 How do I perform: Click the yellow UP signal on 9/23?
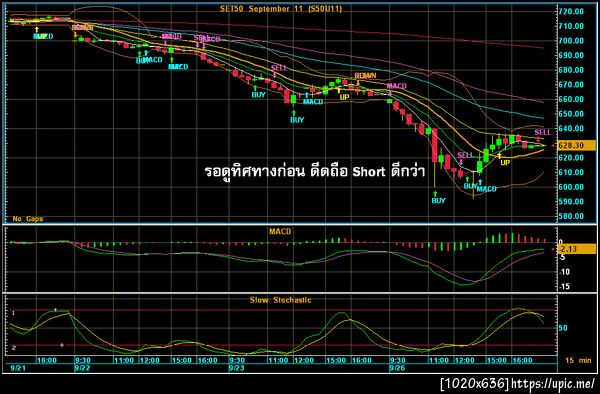coord(344,97)
